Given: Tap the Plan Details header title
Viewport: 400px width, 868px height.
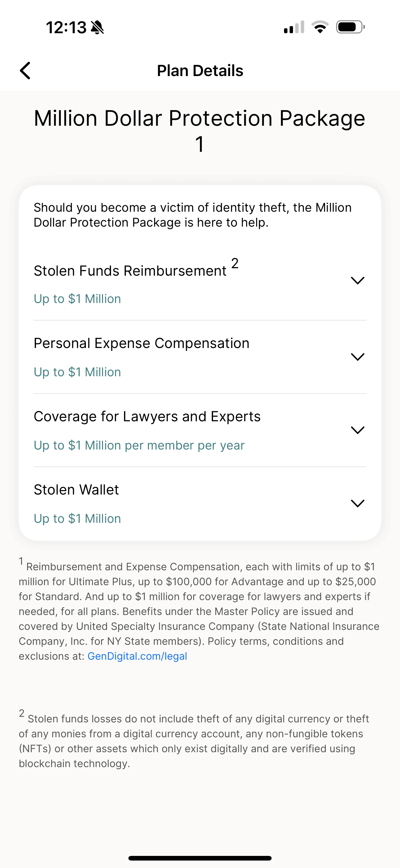Looking at the screenshot, I should click(200, 71).
